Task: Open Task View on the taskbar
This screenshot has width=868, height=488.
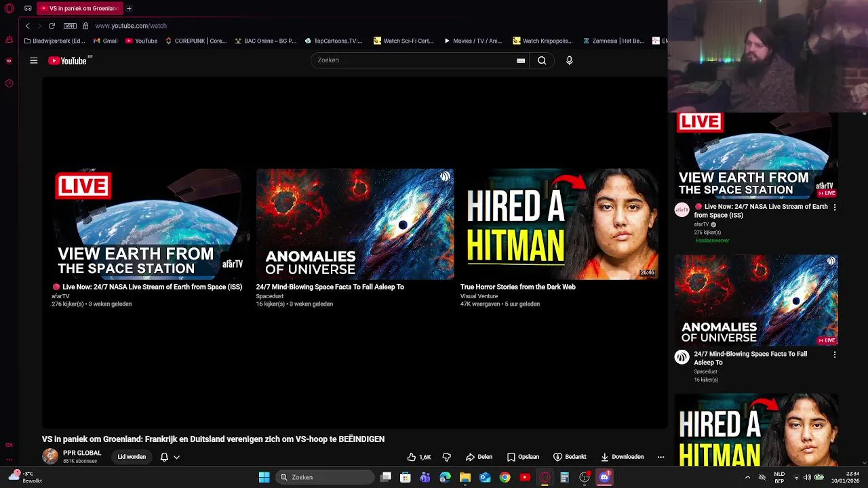Action: point(386,477)
